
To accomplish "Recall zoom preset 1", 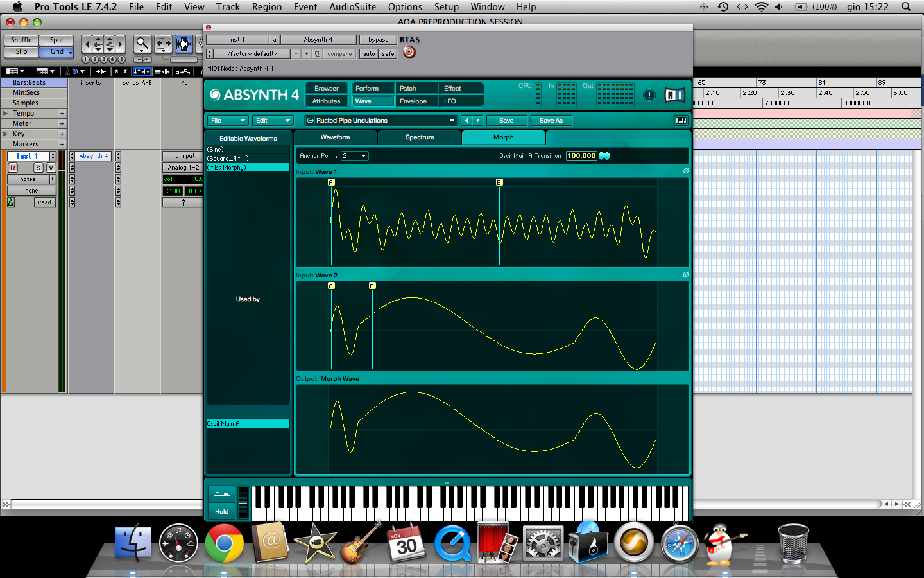I will 86,59.
